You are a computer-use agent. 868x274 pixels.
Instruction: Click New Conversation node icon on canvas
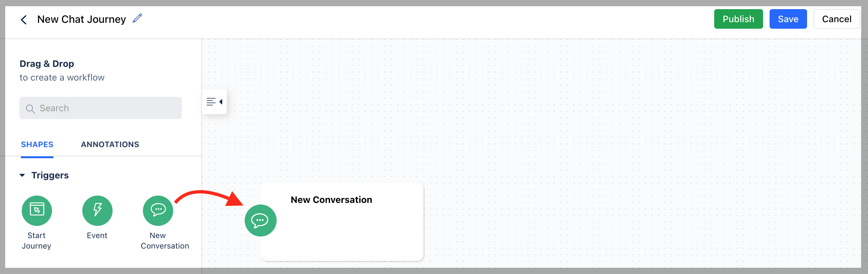point(260,221)
